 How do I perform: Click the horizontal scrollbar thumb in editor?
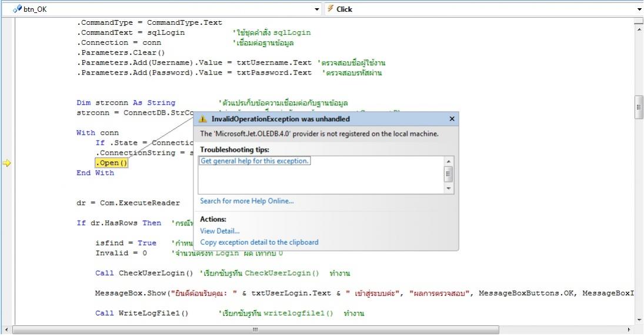pos(255,330)
